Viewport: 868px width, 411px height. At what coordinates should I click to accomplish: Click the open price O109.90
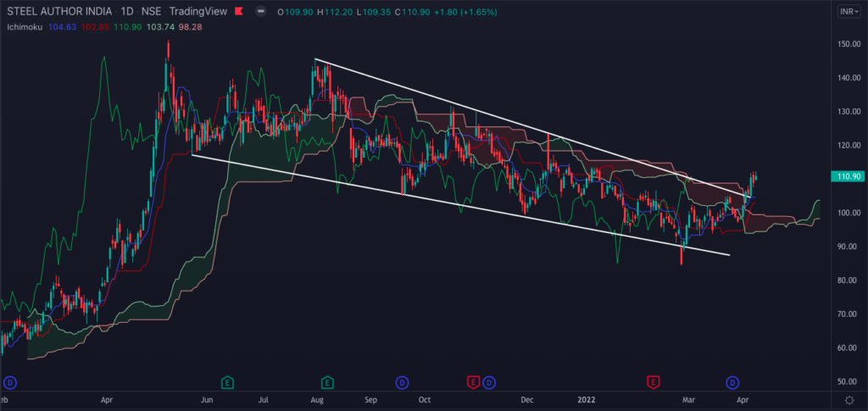pos(295,12)
